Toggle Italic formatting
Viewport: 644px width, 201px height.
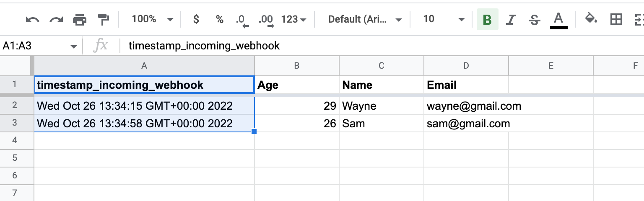(x=511, y=20)
